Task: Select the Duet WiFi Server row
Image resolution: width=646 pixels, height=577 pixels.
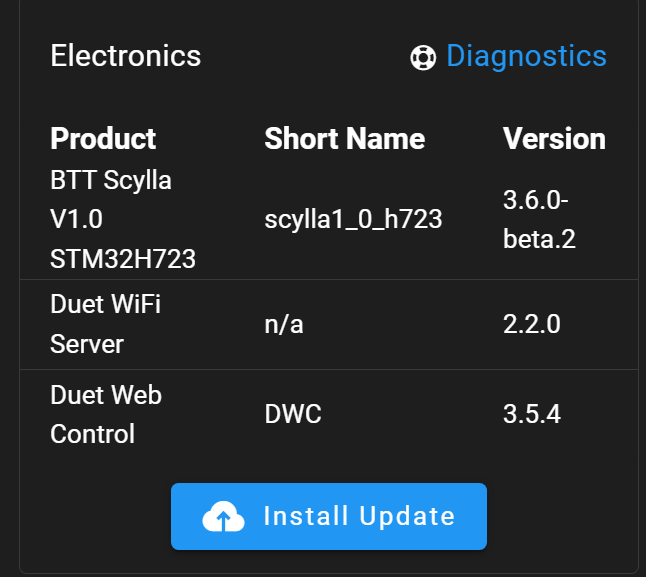Action: tap(329, 325)
